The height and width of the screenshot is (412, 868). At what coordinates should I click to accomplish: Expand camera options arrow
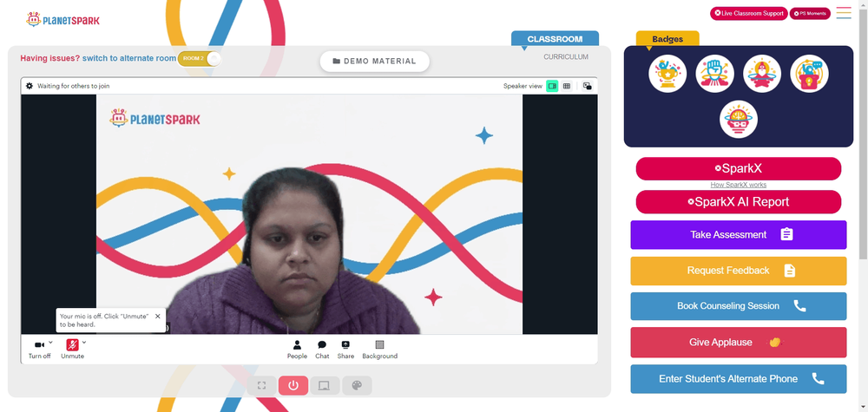coord(51,343)
